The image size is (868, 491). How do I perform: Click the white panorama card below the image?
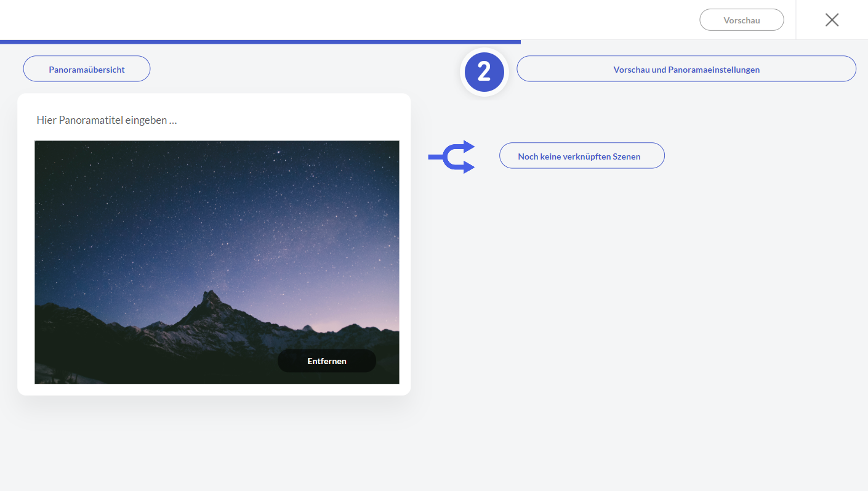[x=215, y=389]
